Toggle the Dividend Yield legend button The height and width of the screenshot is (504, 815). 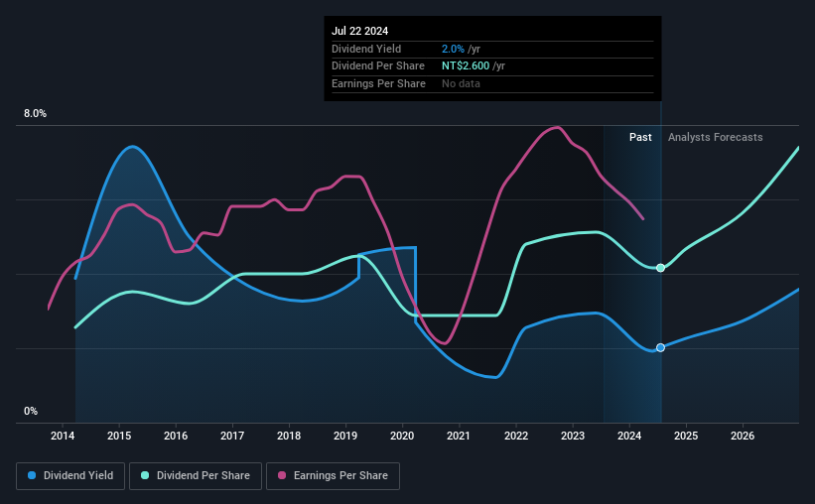tap(70, 476)
